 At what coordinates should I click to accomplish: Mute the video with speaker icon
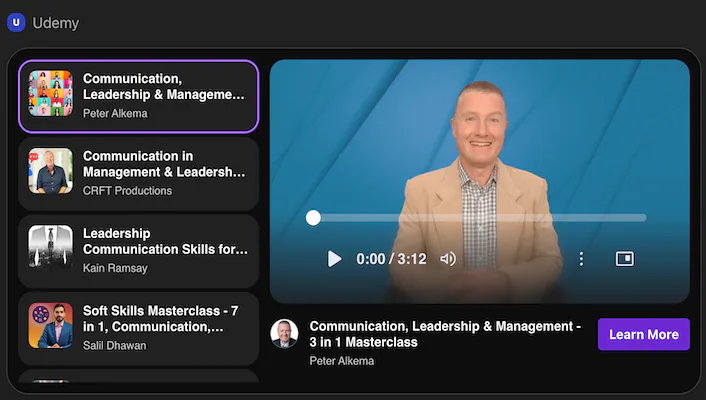click(448, 259)
